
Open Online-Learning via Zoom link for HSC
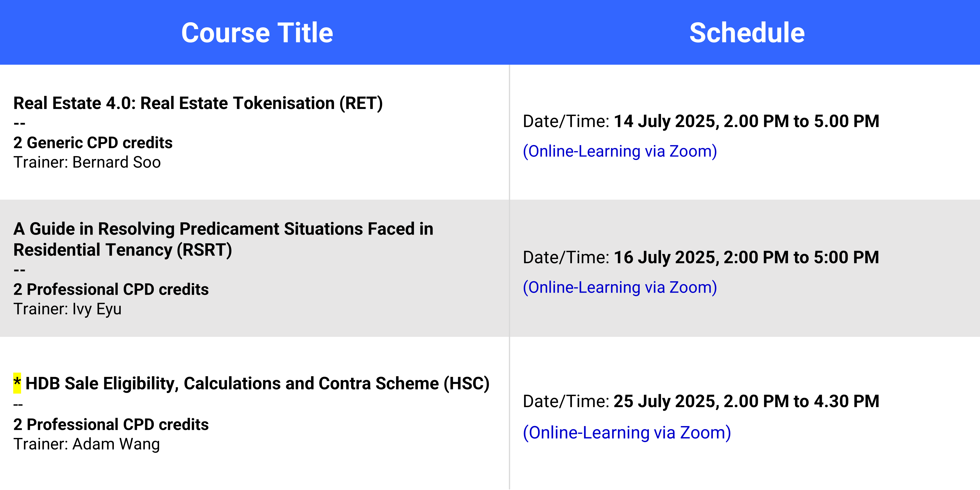[627, 433]
